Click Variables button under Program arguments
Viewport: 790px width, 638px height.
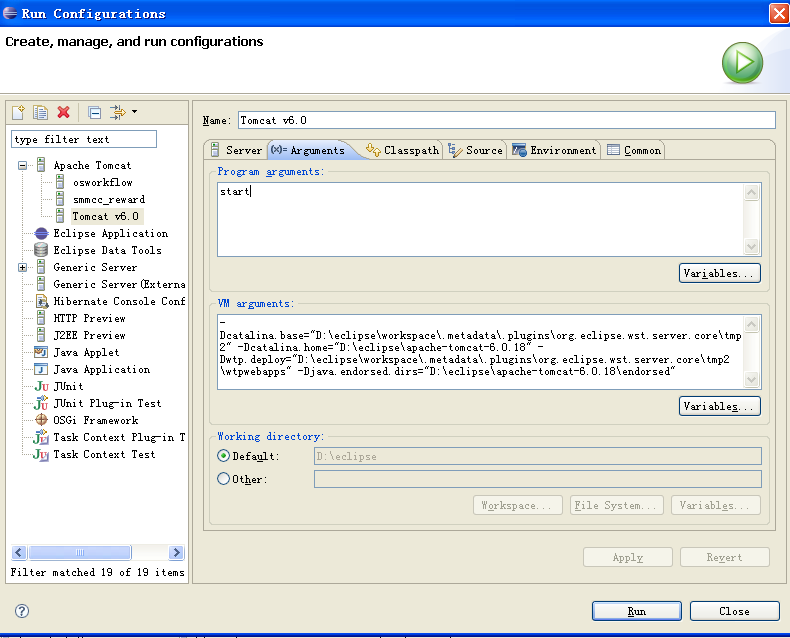point(719,273)
